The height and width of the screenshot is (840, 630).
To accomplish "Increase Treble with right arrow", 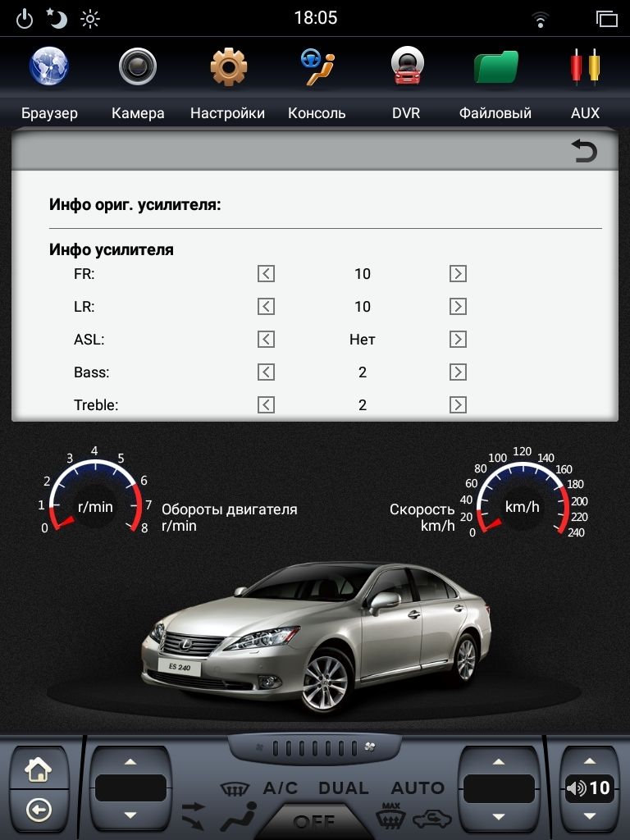I will pyautogui.click(x=458, y=404).
